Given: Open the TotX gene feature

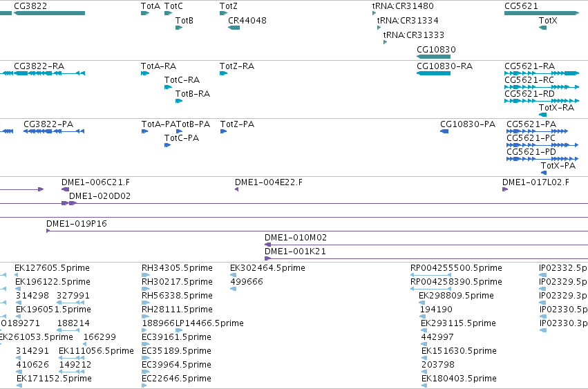Looking at the screenshot, I should (x=542, y=28).
